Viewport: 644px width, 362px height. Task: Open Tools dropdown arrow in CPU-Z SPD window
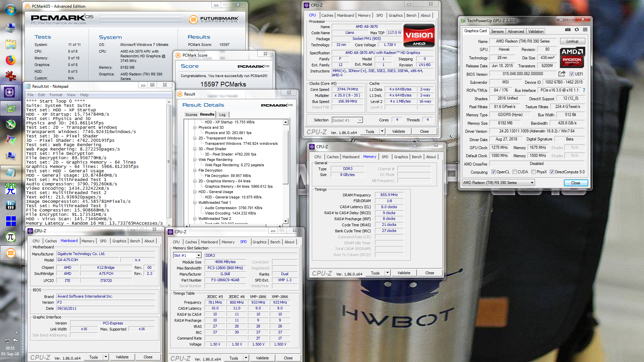tap(246, 358)
